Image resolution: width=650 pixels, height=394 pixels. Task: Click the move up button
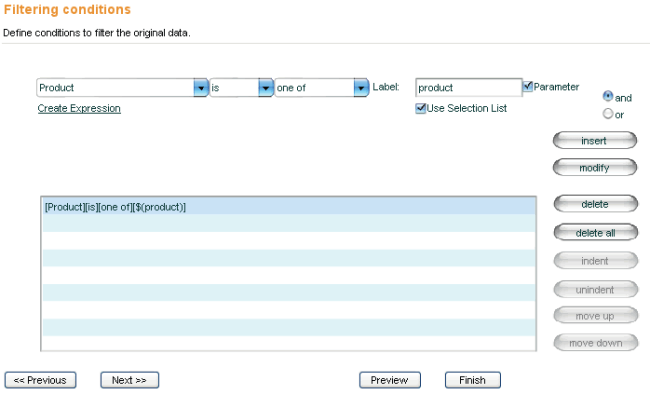click(x=595, y=316)
